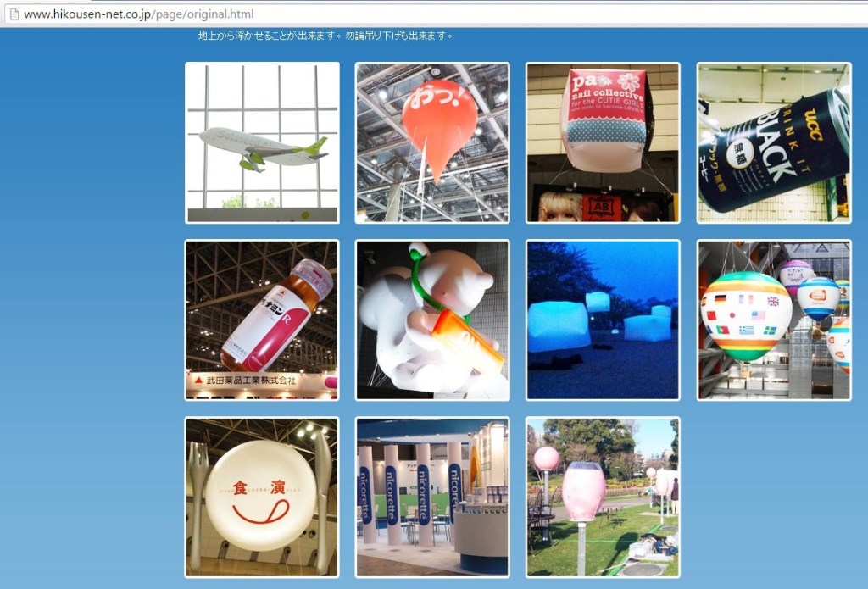View the glowing blue cubes night photo
Viewport: 868px width, 589px height.
[x=603, y=320]
